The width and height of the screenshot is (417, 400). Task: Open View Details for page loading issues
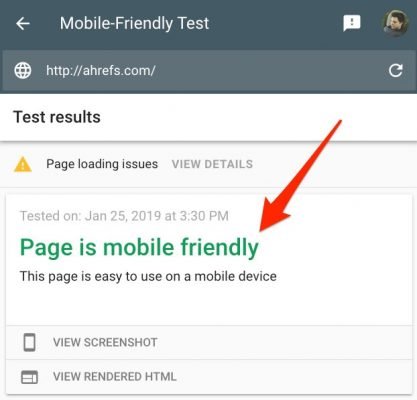[x=212, y=164]
